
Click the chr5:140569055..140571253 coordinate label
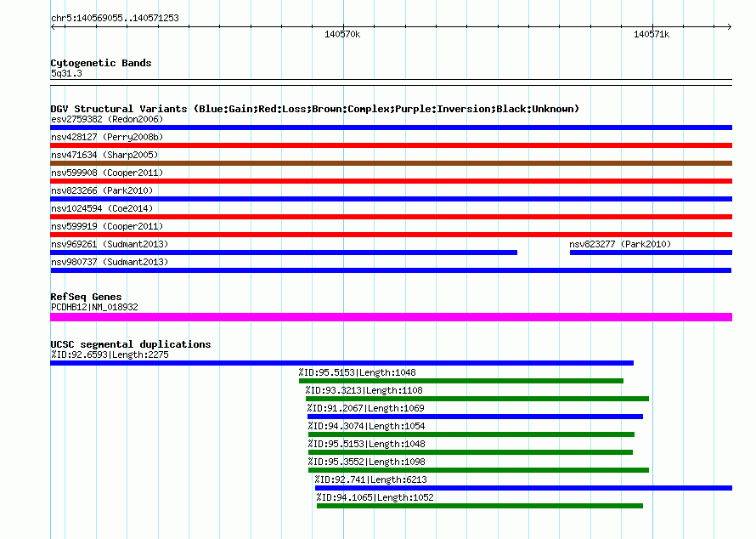point(115,18)
